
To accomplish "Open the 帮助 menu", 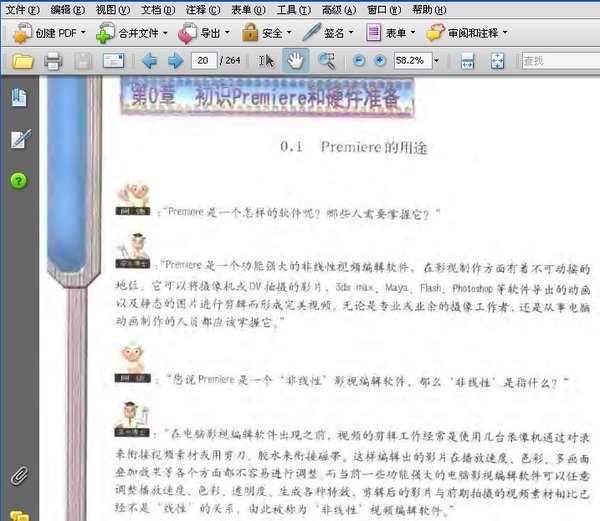I will tap(429, 10).
